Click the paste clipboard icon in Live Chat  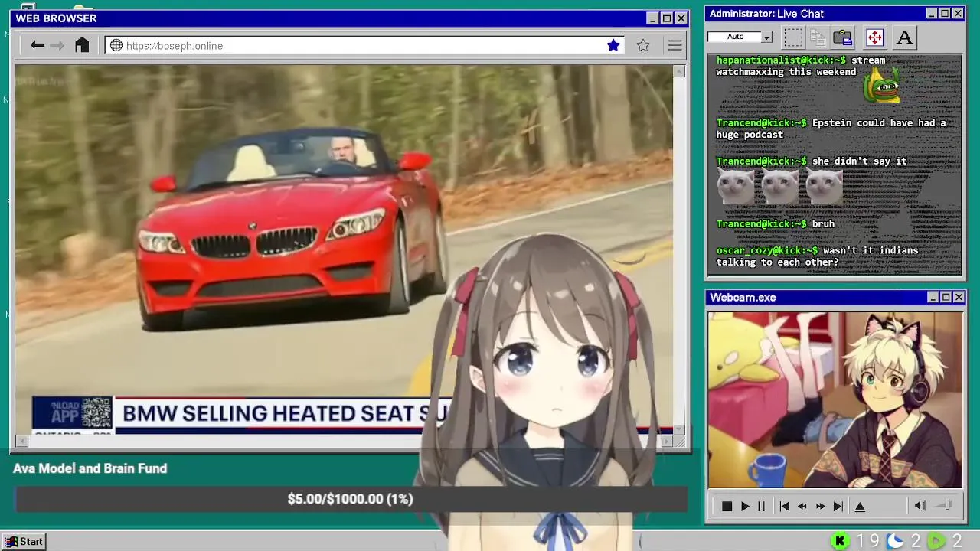click(843, 37)
